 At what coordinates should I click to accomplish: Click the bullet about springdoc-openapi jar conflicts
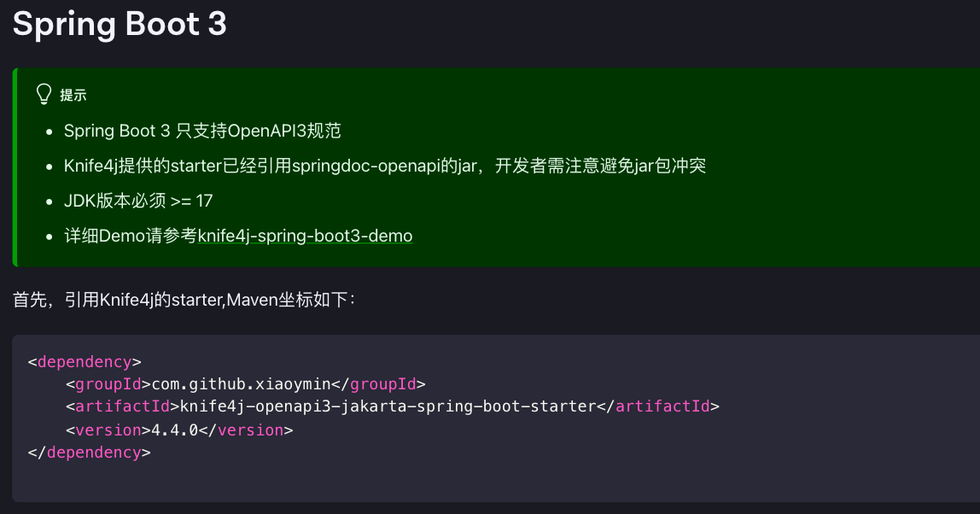coord(385,166)
